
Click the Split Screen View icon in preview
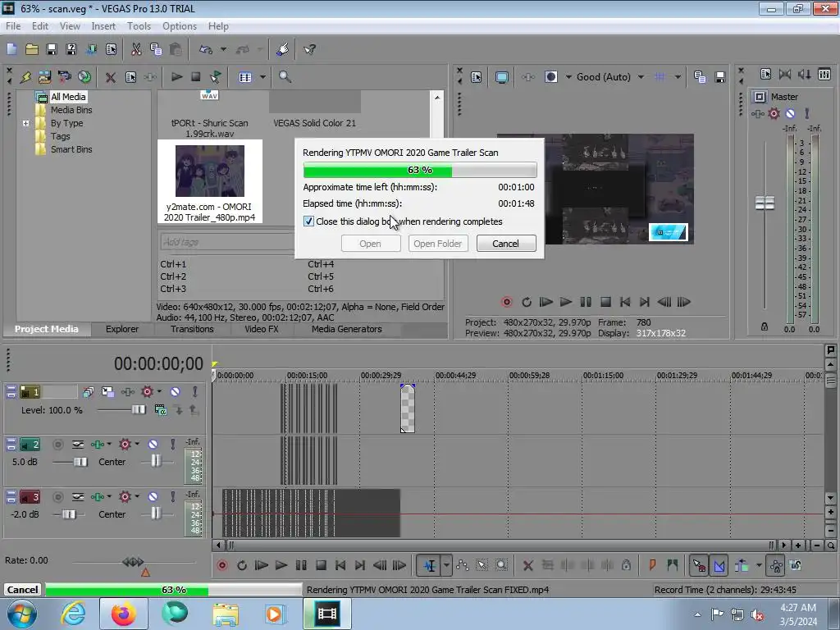[x=550, y=77]
